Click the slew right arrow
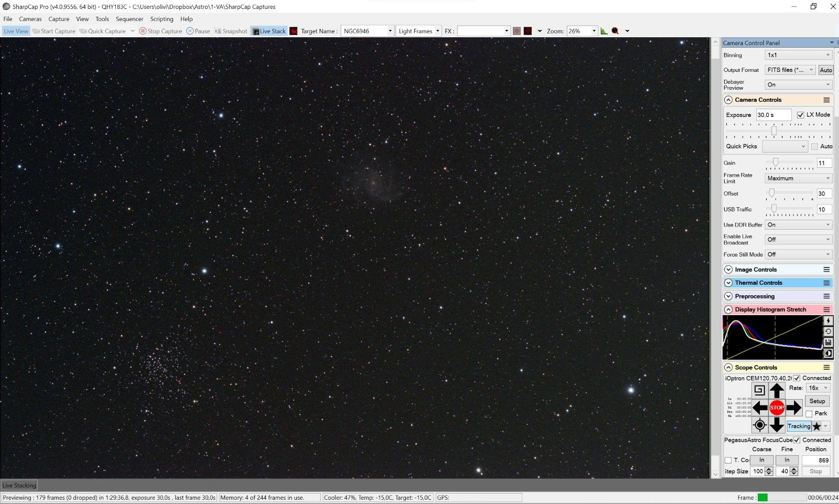 pyautogui.click(x=794, y=408)
